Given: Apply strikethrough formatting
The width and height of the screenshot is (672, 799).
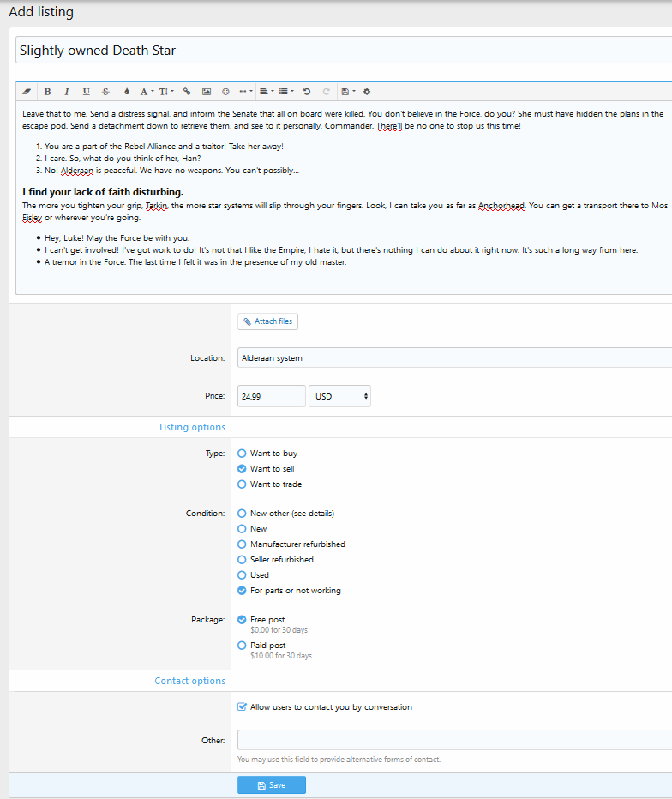Looking at the screenshot, I should pos(105,92).
